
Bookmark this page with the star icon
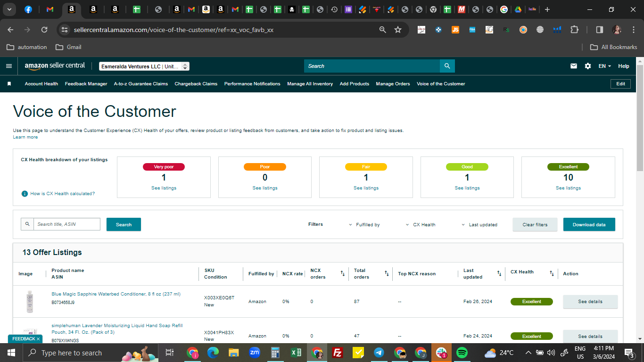398,30
